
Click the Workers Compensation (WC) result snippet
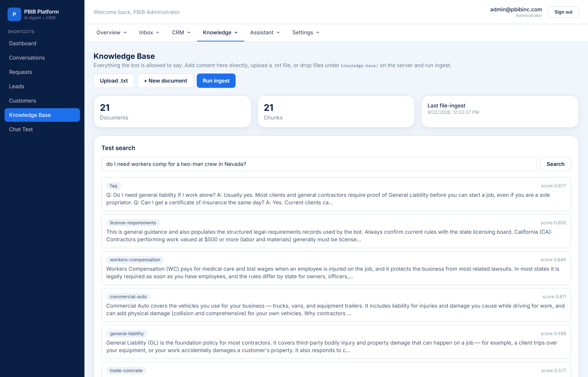click(333, 273)
